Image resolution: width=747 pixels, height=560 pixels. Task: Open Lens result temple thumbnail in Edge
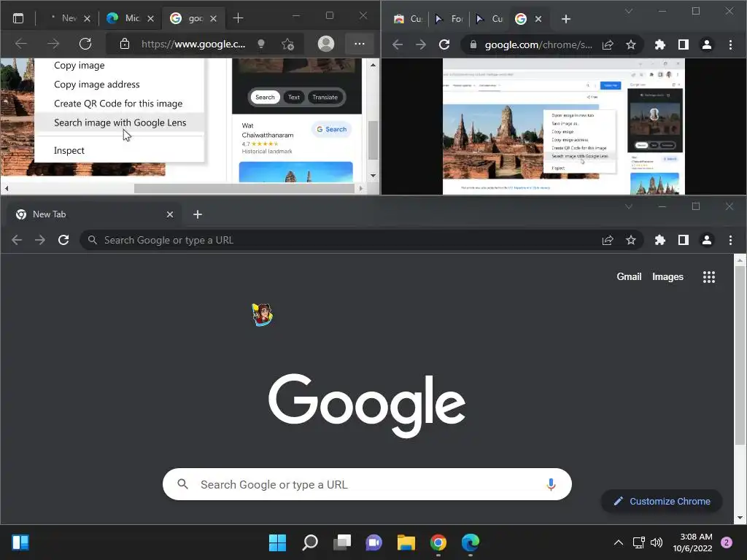[296, 172]
